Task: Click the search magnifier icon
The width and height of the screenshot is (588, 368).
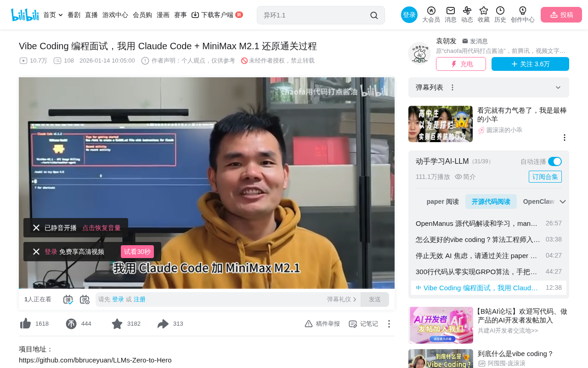Action: pos(374,15)
